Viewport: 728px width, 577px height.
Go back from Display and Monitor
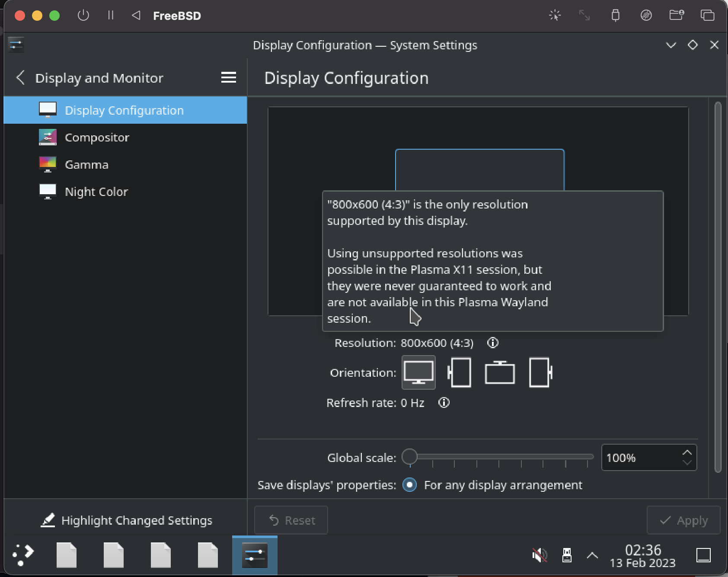20,78
